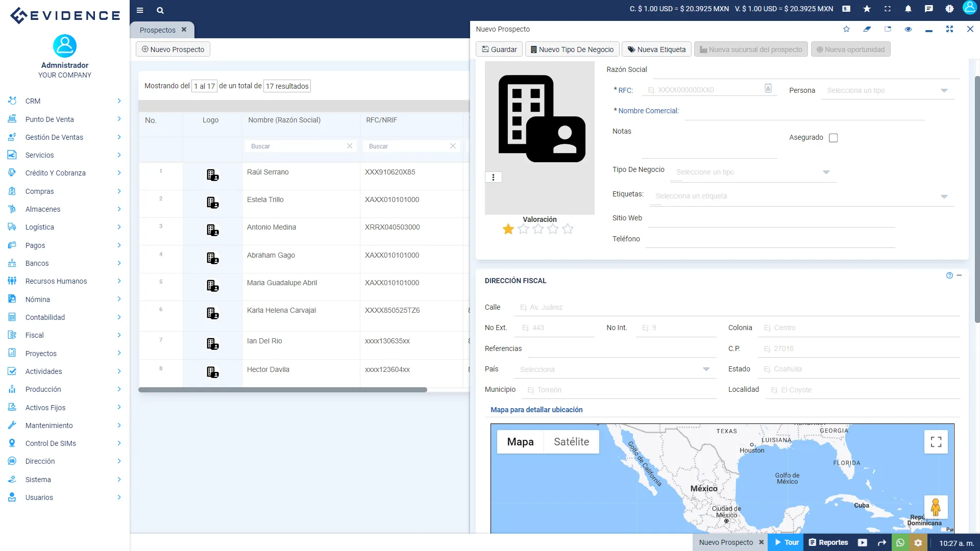The image size is (980, 551).
Task: Open the favorites star on Nuevo Prospecto window
Action: pyautogui.click(x=846, y=29)
